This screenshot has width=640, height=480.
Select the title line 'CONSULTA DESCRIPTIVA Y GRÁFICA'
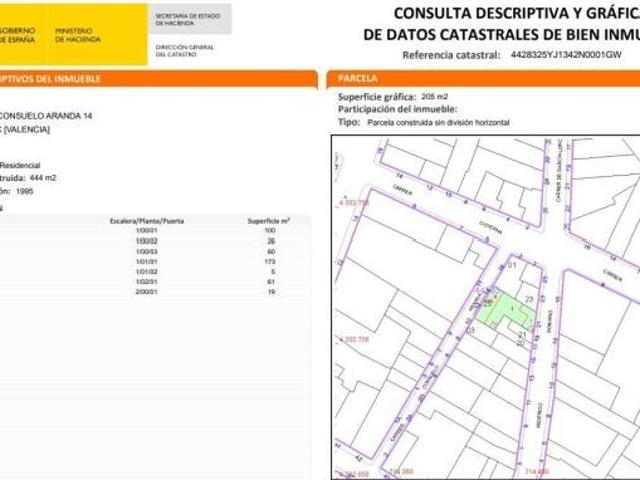point(516,13)
